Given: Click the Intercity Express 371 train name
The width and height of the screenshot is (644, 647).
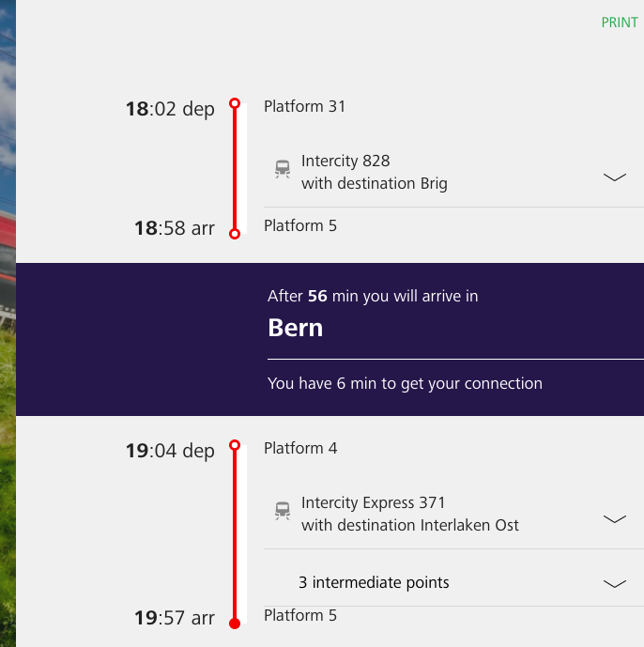Looking at the screenshot, I should [374, 503].
